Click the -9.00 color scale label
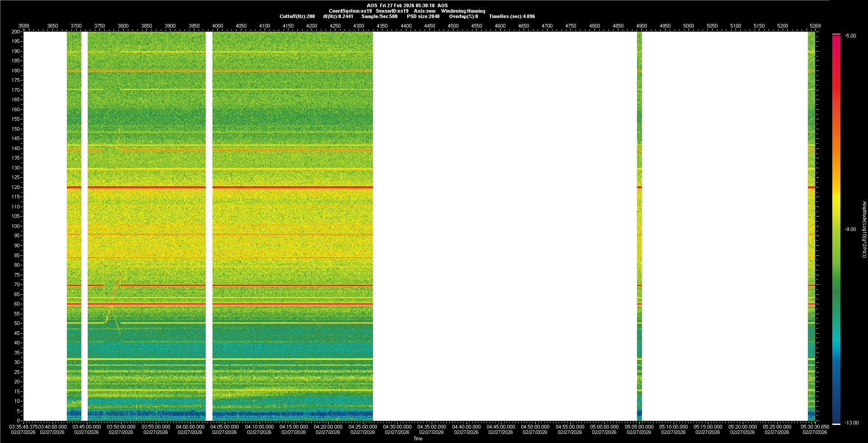 [x=850, y=229]
